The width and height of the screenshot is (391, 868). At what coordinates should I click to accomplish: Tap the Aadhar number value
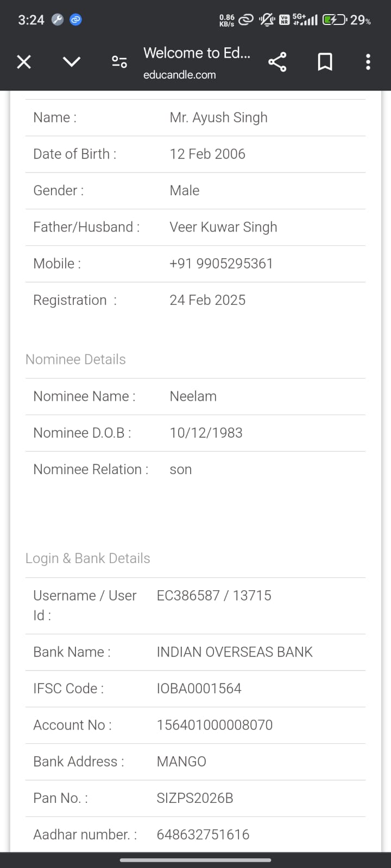pos(203,834)
